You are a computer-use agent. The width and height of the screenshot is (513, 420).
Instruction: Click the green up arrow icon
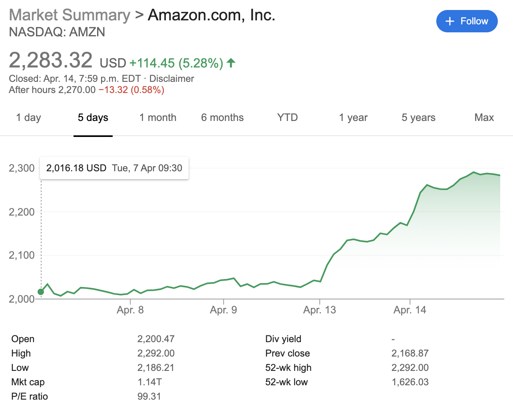pos(231,63)
